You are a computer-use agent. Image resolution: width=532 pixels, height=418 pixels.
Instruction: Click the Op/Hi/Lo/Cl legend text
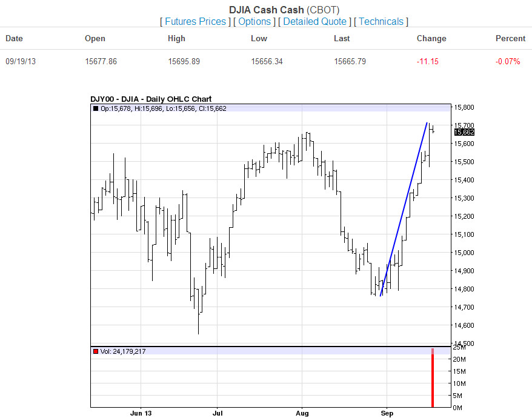[x=164, y=108]
